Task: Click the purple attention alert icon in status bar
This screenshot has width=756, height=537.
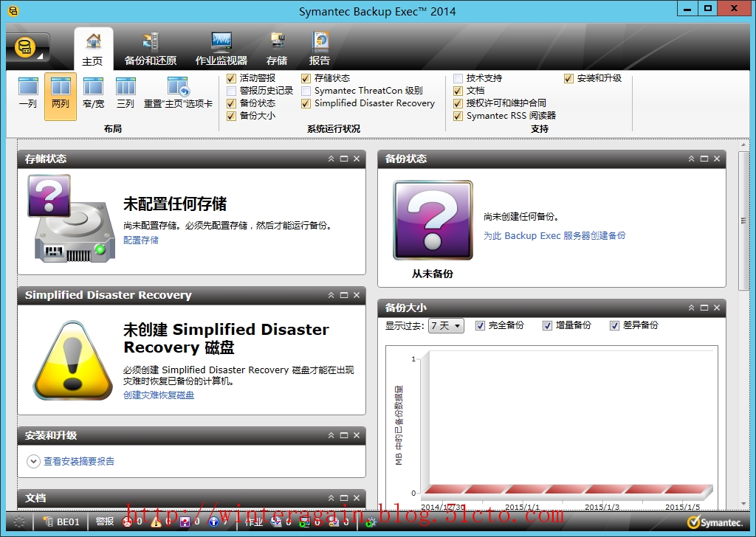Action: (x=185, y=522)
